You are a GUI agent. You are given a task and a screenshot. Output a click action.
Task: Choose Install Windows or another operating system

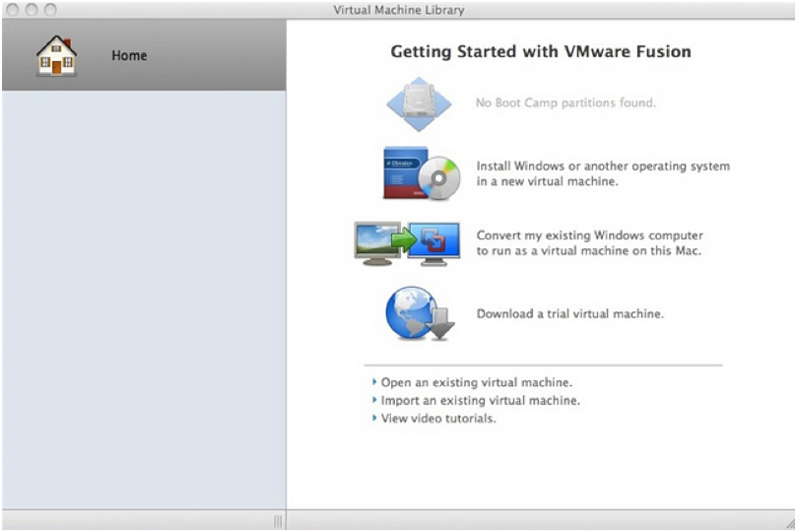pos(603,173)
